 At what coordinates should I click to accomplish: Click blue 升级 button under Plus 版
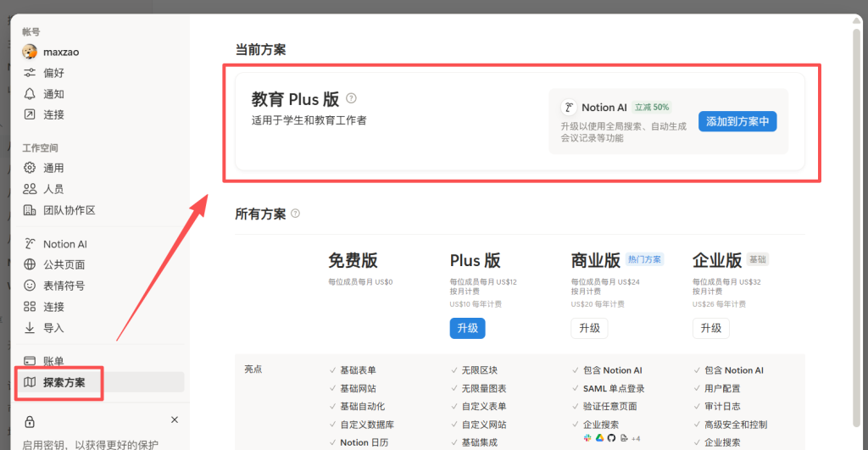(467, 328)
